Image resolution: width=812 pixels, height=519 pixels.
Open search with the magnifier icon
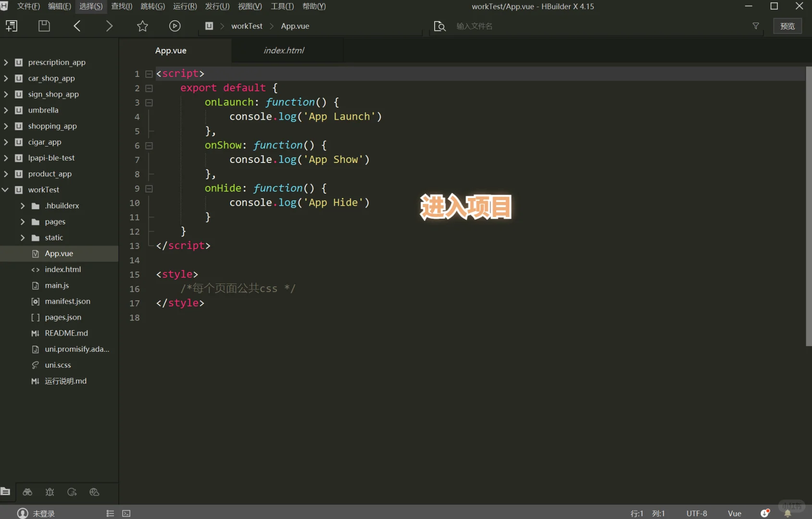(x=439, y=26)
